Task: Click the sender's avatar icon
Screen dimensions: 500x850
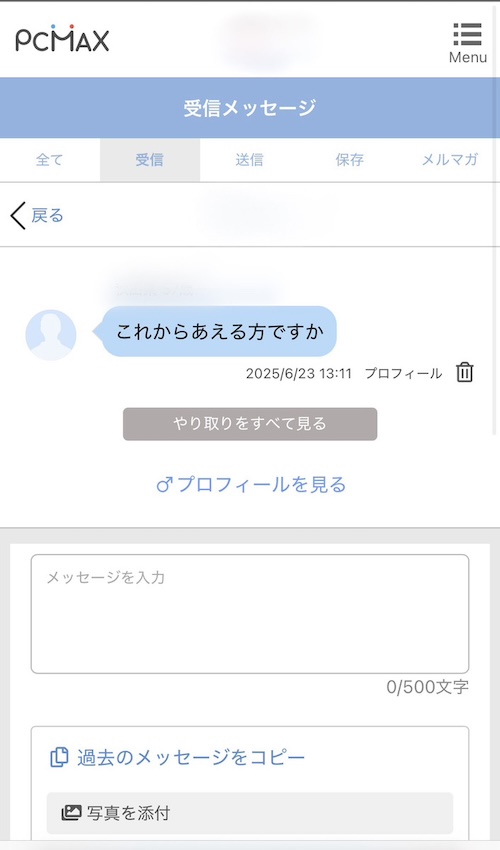Action: (51, 334)
